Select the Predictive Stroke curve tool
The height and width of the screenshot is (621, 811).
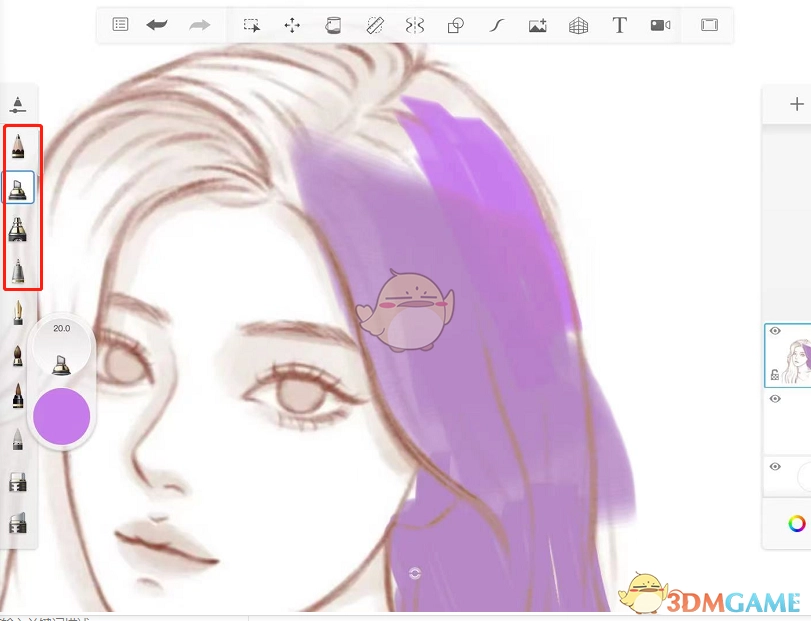(x=496, y=25)
